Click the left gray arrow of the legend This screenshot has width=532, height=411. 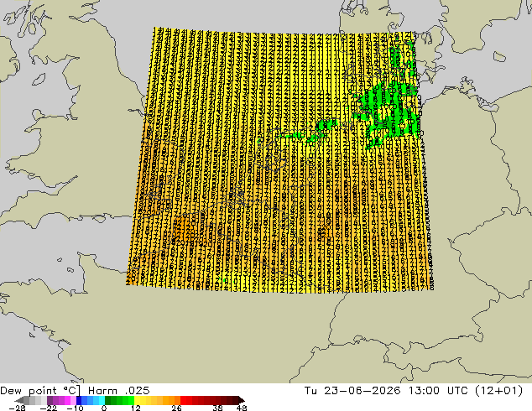point(19,400)
